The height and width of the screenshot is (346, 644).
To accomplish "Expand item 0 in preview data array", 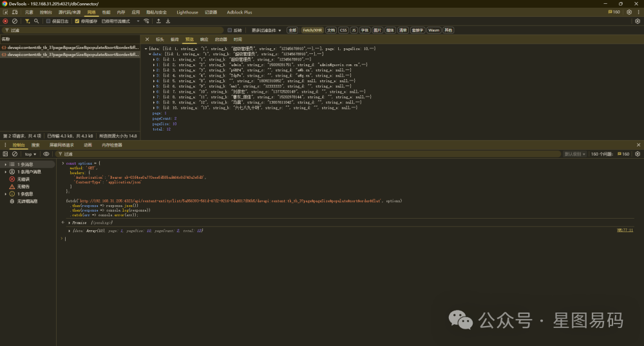I will tap(154, 59).
